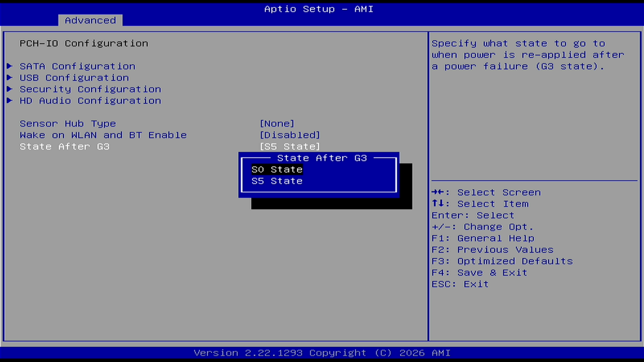Click the arrow beside Security Configuration

pos(10,89)
